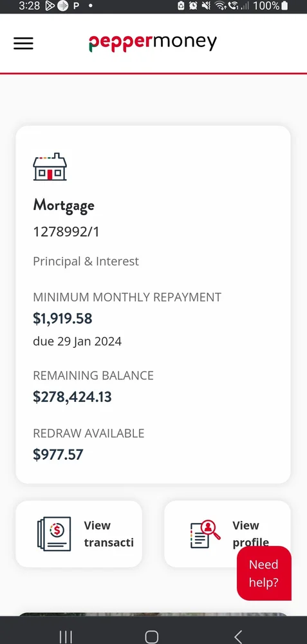The image size is (307, 644).
Task: Tap mortgage account number 1278992/1
Action: 66,232
